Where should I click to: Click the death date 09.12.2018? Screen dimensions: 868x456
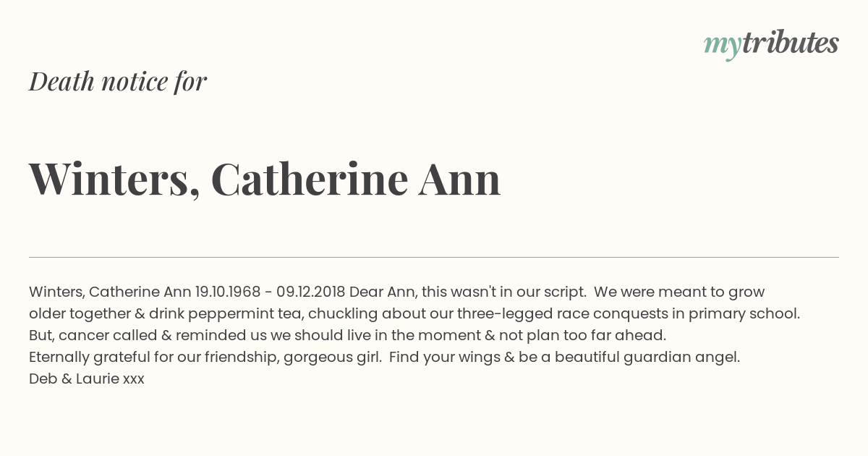pos(311,292)
